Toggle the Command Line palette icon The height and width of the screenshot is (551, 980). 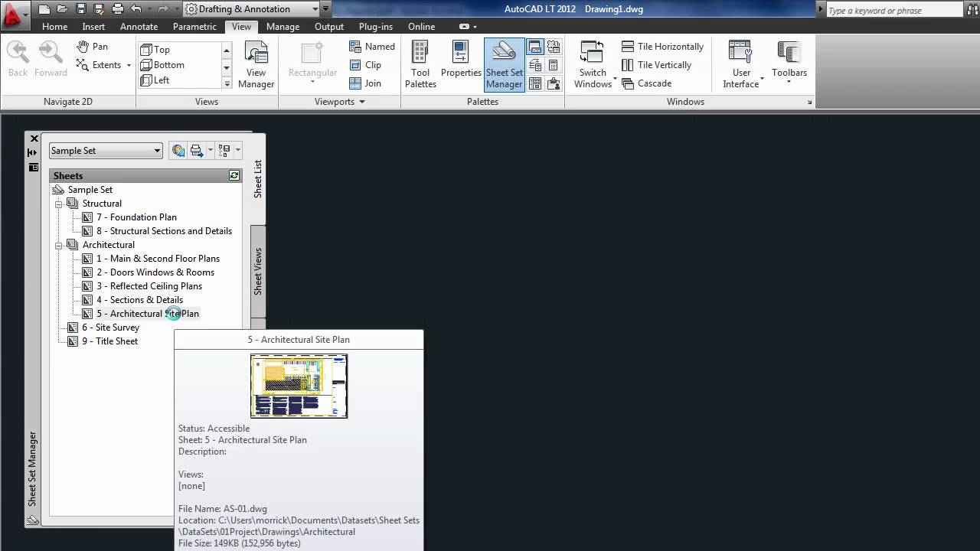click(x=535, y=47)
